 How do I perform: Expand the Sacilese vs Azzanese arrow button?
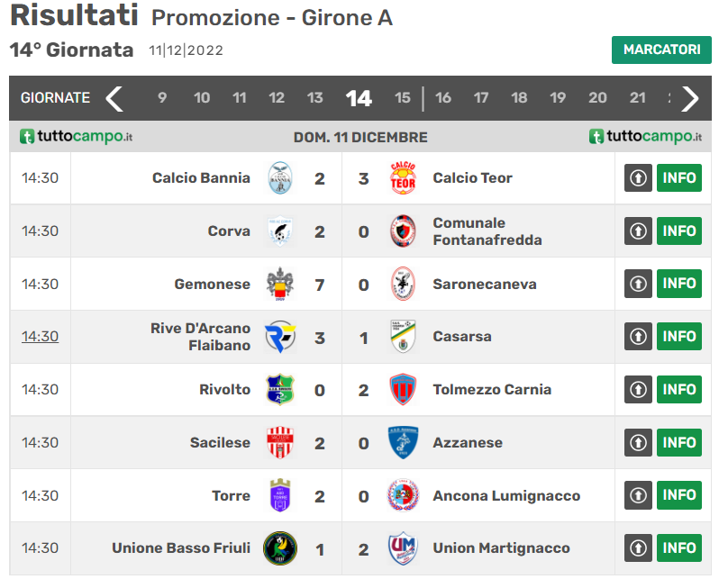(x=638, y=443)
